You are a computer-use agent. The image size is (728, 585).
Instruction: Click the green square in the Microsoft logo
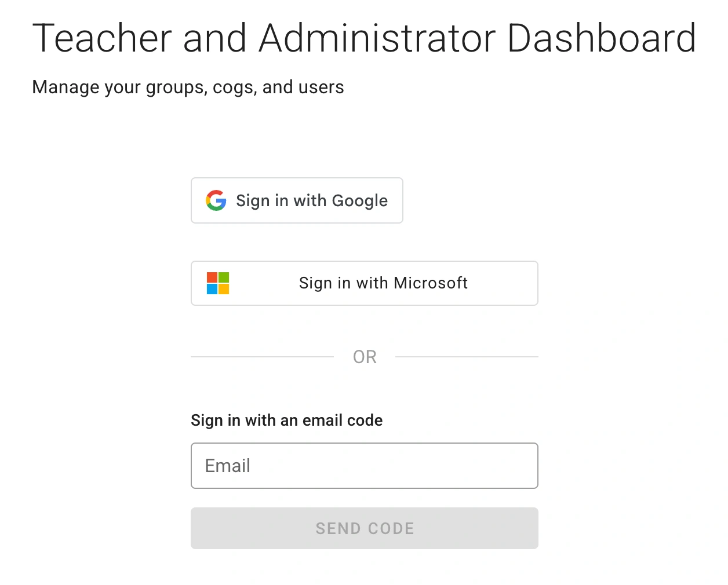224,278
